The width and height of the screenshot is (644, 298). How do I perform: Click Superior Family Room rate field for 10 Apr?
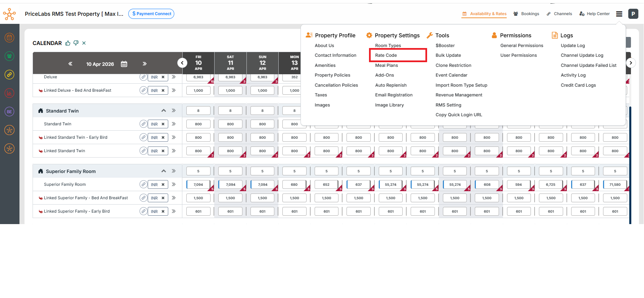coord(198,184)
